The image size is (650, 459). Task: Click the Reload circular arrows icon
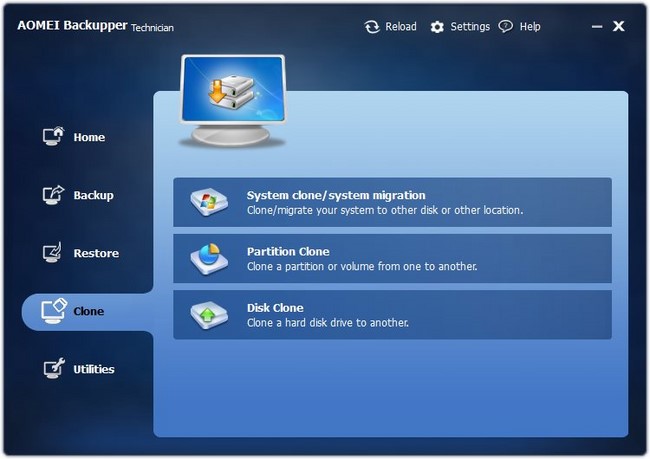point(372,27)
